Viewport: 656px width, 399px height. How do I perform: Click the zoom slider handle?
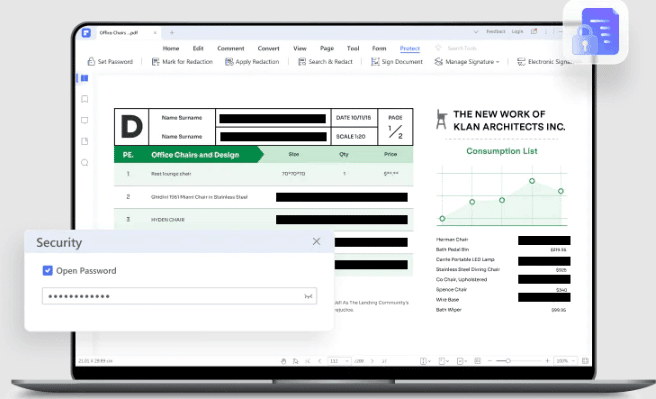tap(508, 361)
